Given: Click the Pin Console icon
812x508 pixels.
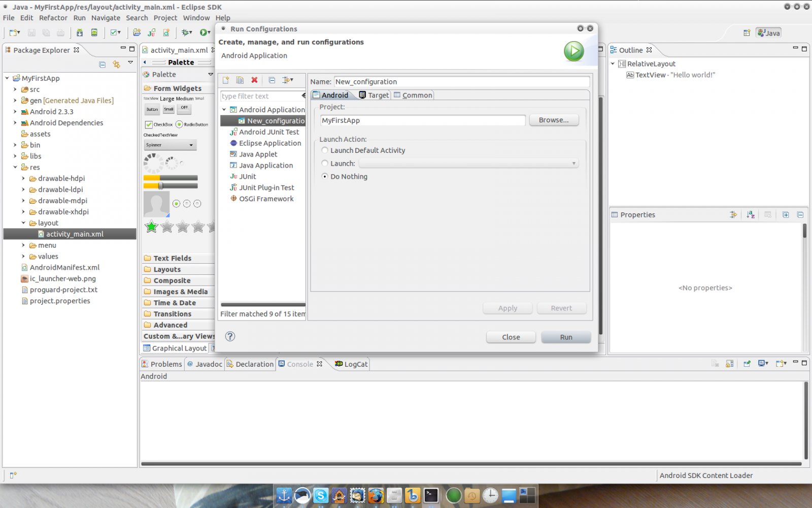Looking at the screenshot, I should point(747,364).
